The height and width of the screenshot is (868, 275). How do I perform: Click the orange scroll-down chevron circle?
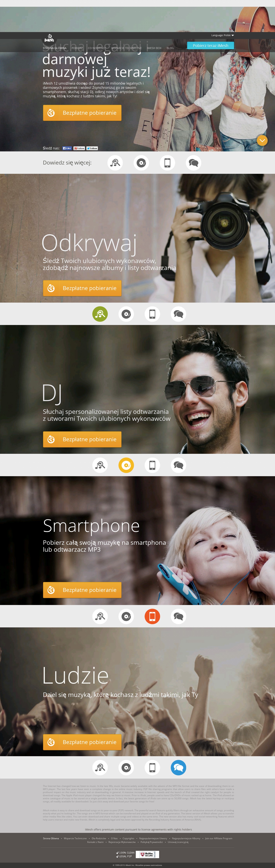tap(262, 140)
